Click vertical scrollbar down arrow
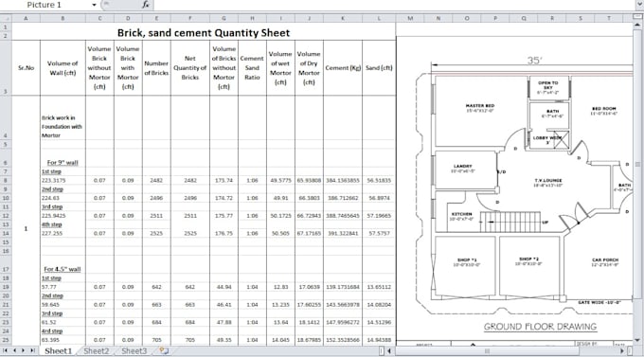644x357 pixels. 637,340
